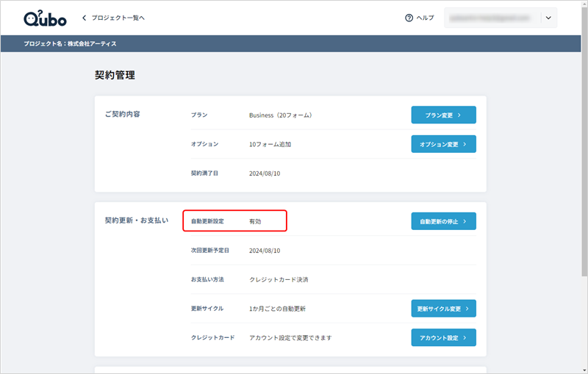Expand the account dropdown chevron

(548, 18)
